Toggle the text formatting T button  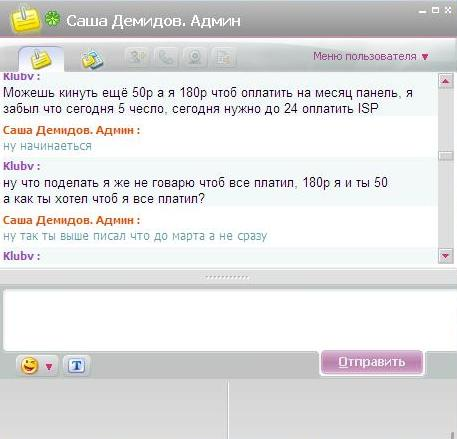tap(76, 366)
